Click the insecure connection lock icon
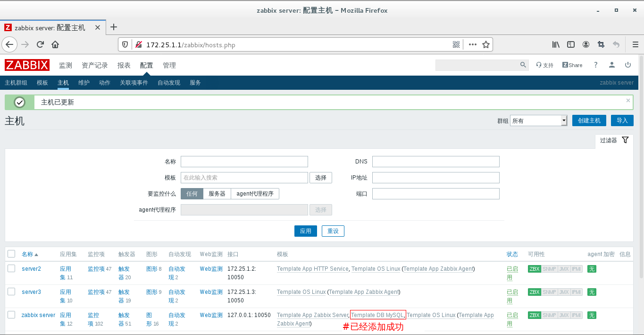The image size is (644, 335). [x=138, y=45]
